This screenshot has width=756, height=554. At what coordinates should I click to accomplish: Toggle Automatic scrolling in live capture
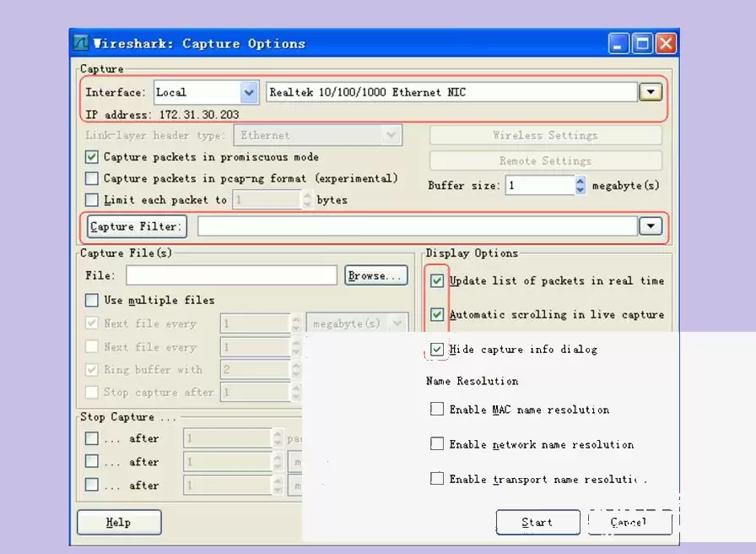point(437,315)
